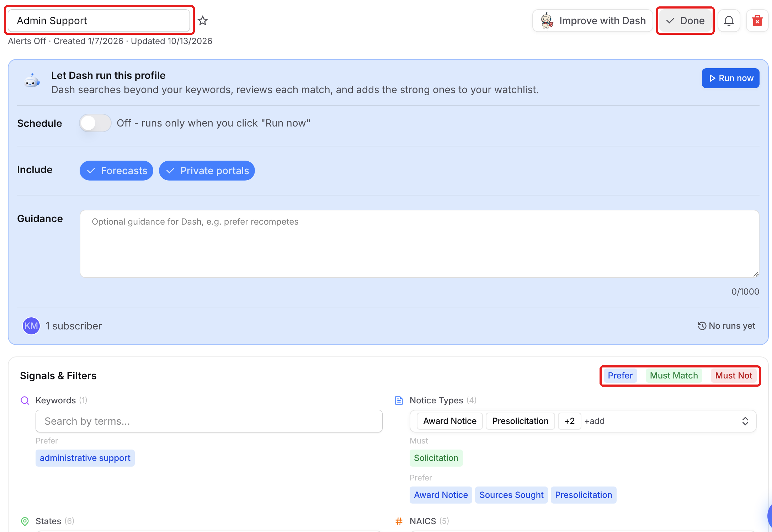Click the KM subscriber avatar
The width and height of the screenshot is (772, 532).
(31, 326)
